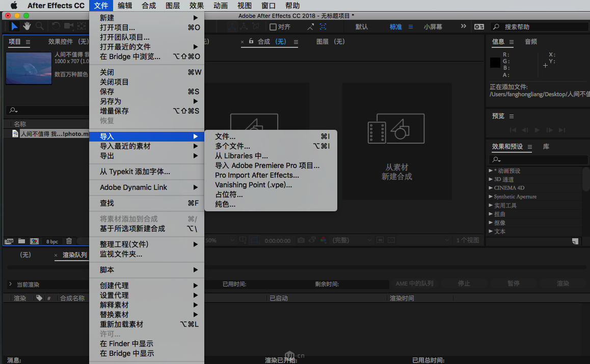Click the sync settings icon near search
The image size is (590, 364).
tap(479, 26)
